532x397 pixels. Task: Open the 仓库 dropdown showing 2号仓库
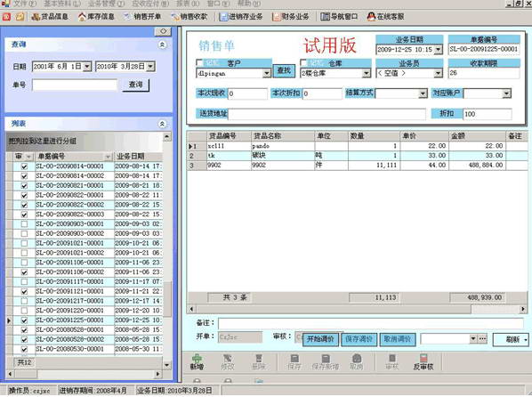367,73
